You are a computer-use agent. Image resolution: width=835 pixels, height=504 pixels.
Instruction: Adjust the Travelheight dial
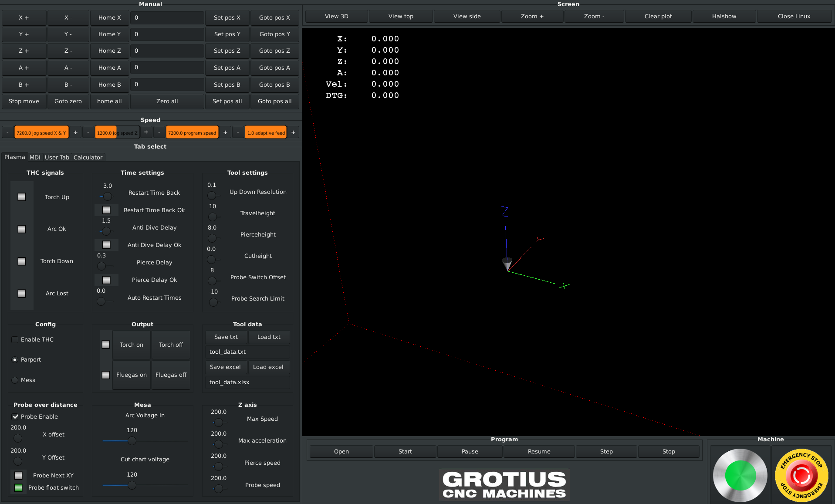tap(213, 217)
